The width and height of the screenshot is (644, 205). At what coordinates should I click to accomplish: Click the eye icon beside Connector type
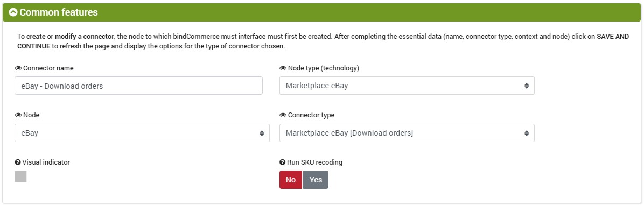click(283, 115)
